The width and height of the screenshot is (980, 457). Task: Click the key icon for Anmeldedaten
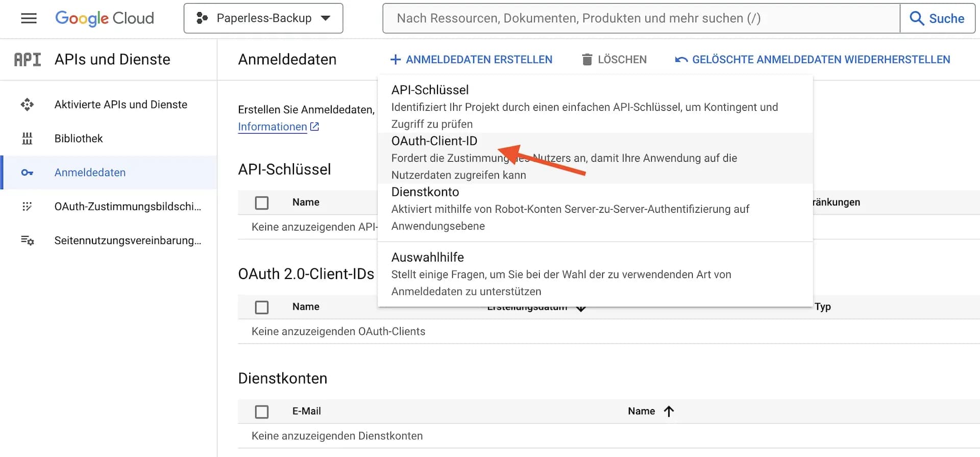click(x=27, y=172)
